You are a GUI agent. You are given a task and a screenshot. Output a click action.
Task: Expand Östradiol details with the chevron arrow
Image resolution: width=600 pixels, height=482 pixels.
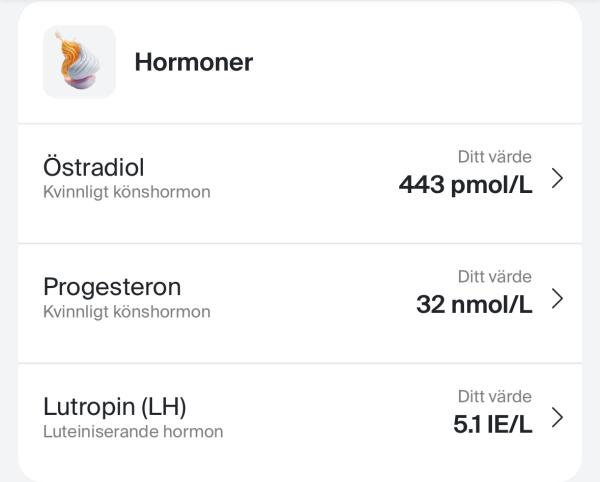point(557,178)
